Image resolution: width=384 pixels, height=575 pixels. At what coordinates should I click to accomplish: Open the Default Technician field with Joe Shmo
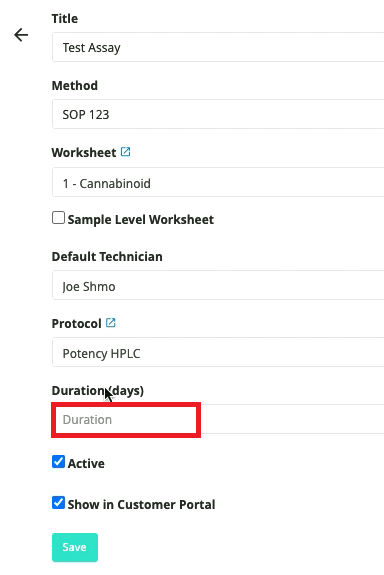[218, 285]
